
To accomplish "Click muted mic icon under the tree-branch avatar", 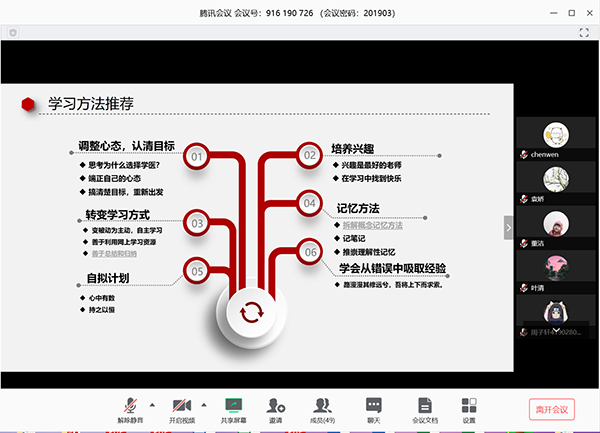I will [524, 199].
